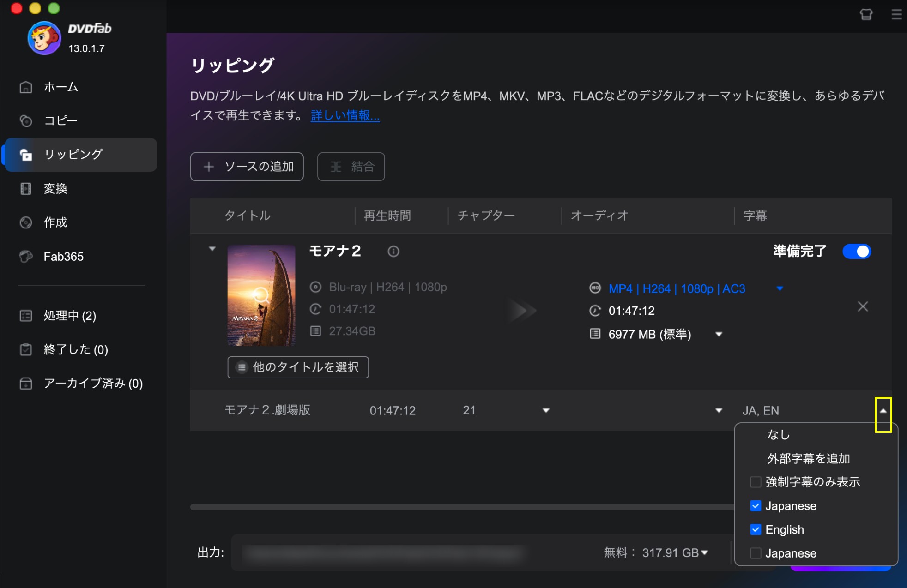This screenshot has height=588, width=907.
Task: Uncheck the first Japanese subtitle checkbox
Action: click(756, 506)
